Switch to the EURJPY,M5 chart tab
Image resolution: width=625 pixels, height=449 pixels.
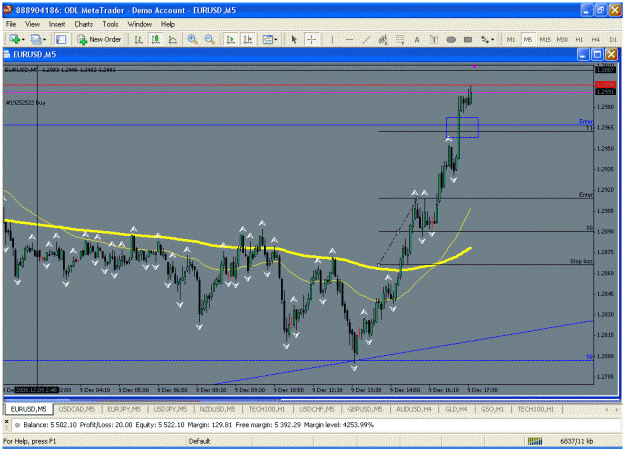[x=124, y=409]
